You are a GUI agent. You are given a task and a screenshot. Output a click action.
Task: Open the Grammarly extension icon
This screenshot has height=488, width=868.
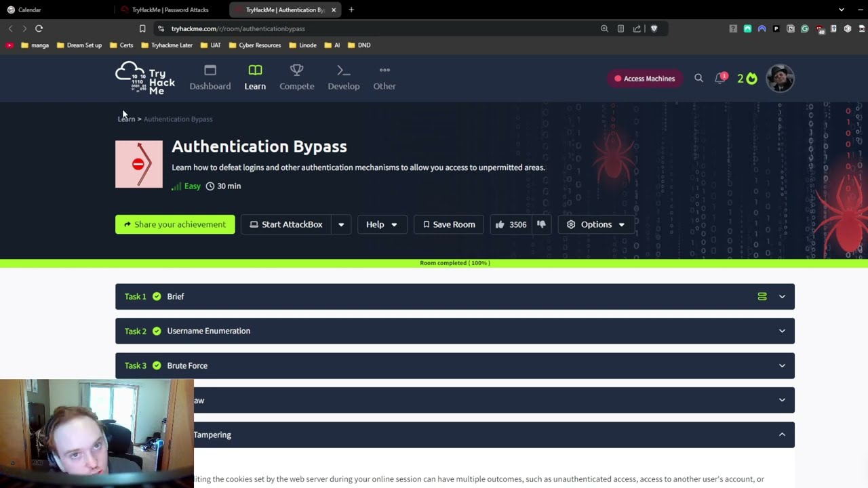805,28
